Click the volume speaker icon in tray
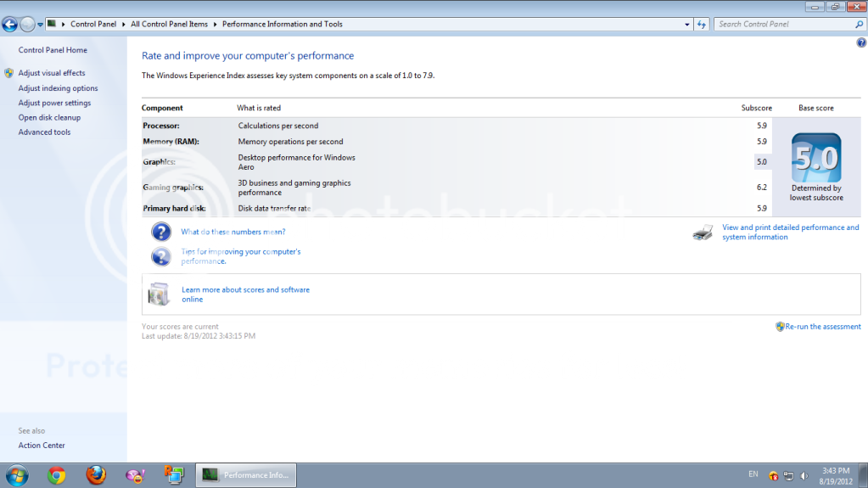This screenshot has width=868, height=488. pyautogui.click(x=804, y=475)
